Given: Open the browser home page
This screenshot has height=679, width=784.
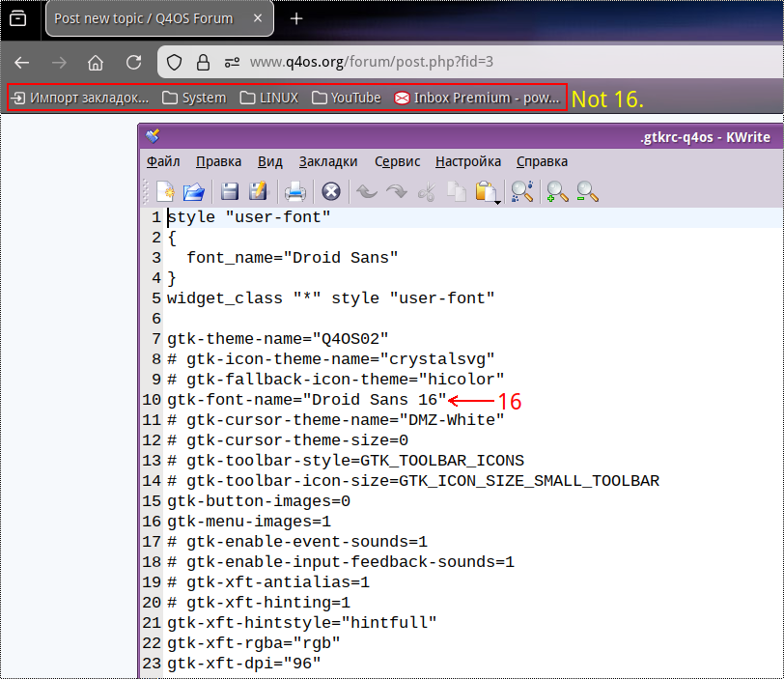Looking at the screenshot, I should point(96,63).
